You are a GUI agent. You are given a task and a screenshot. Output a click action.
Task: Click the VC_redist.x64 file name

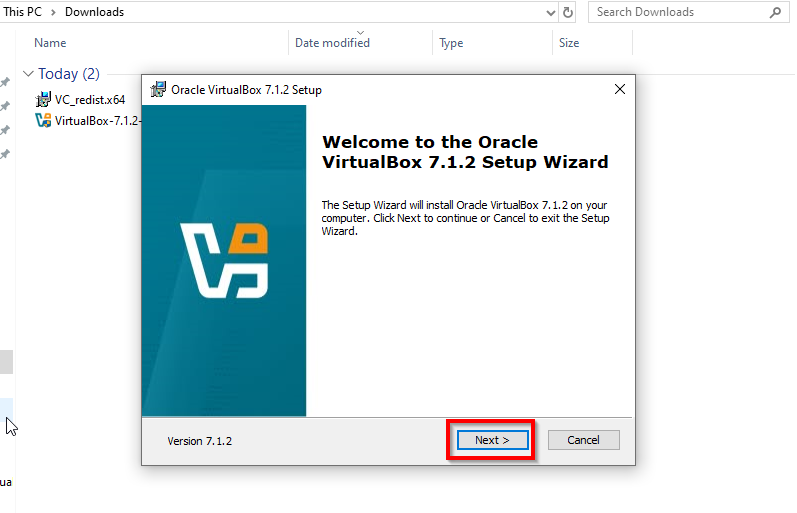90,100
